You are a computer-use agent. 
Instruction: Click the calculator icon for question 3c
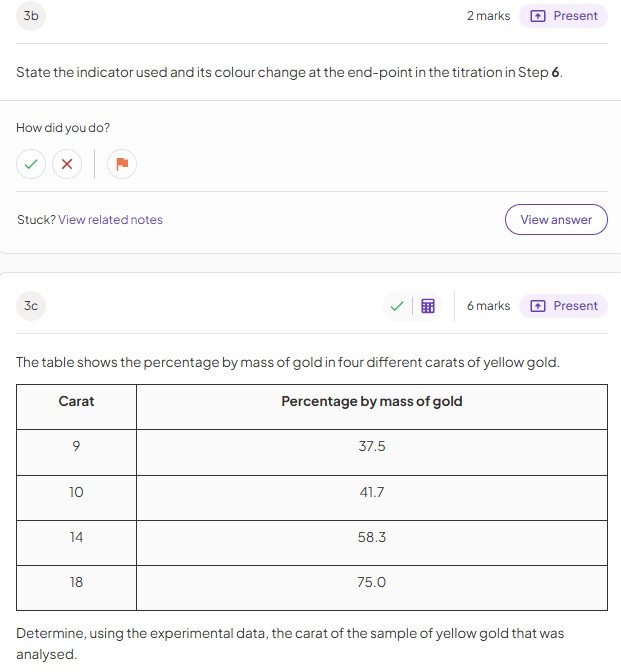pyautogui.click(x=428, y=306)
